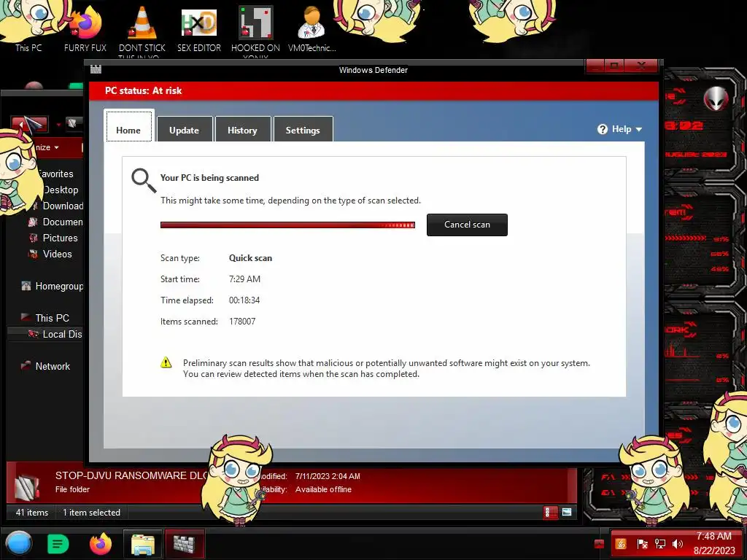
Task: Switch to File Explorer on the taskbar
Action: 142,544
